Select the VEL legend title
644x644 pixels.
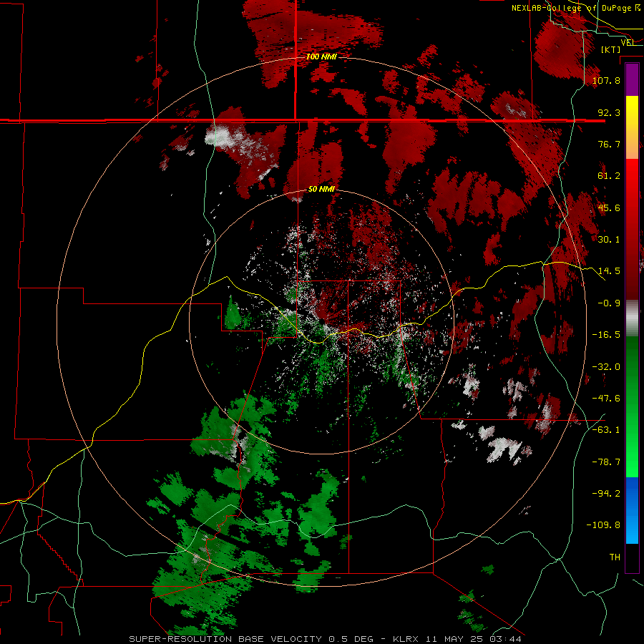628,42
